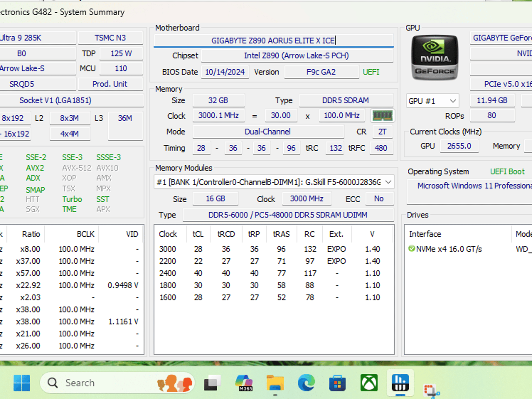Click the ROPs value 80
This screenshot has width=532, height=399.
click(x=492, y=115)
